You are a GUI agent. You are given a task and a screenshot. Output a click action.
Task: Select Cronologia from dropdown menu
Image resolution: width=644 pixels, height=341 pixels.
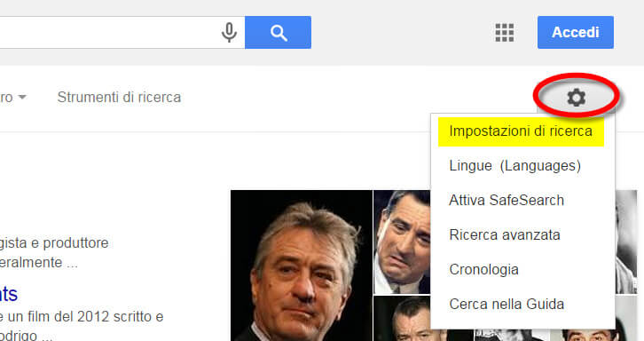click(x=483, y=269)
